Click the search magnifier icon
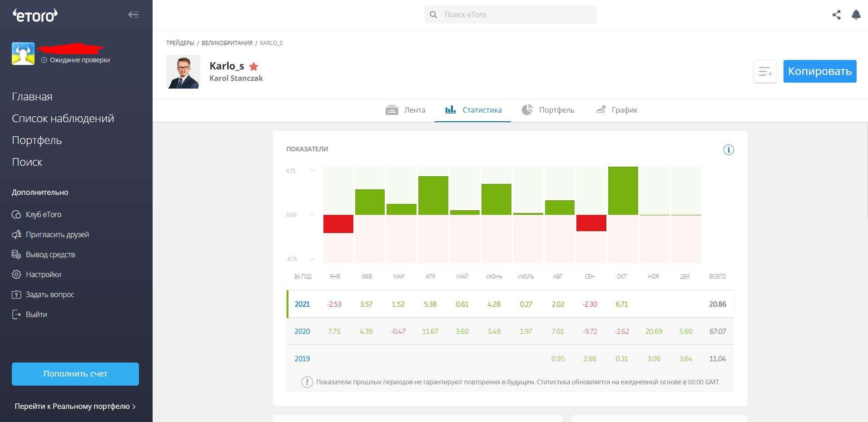The width and height of the screenshot is (868, 422). point(433,15)
